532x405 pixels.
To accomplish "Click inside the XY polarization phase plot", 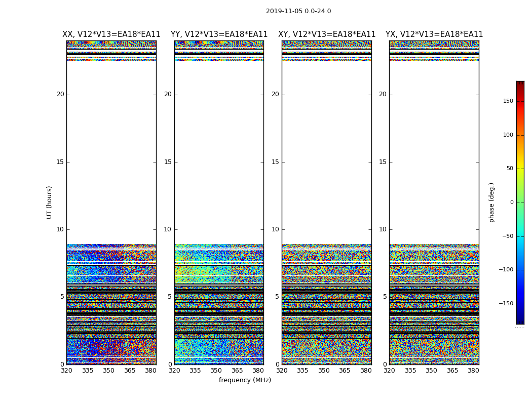I will pos(327,202).
